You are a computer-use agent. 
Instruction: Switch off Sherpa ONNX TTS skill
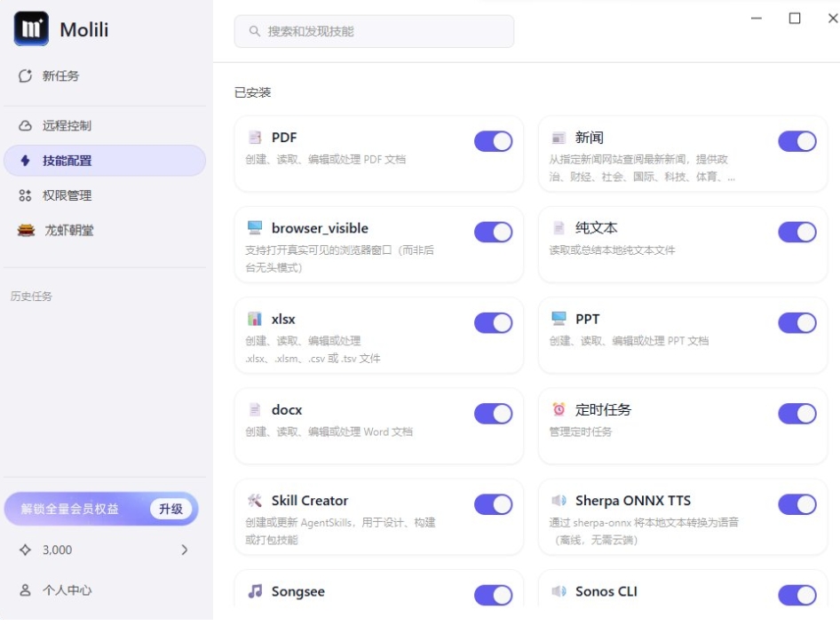click(x=797, y=504)
